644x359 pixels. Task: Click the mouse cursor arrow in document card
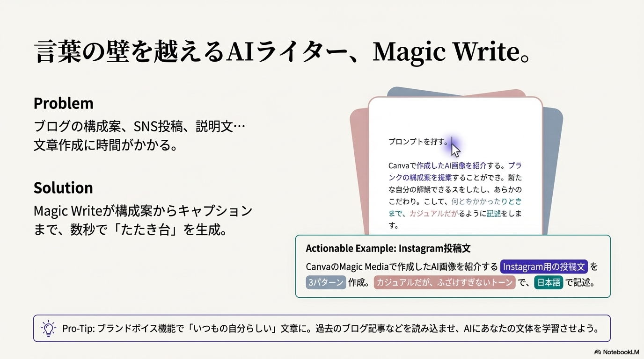455,150
